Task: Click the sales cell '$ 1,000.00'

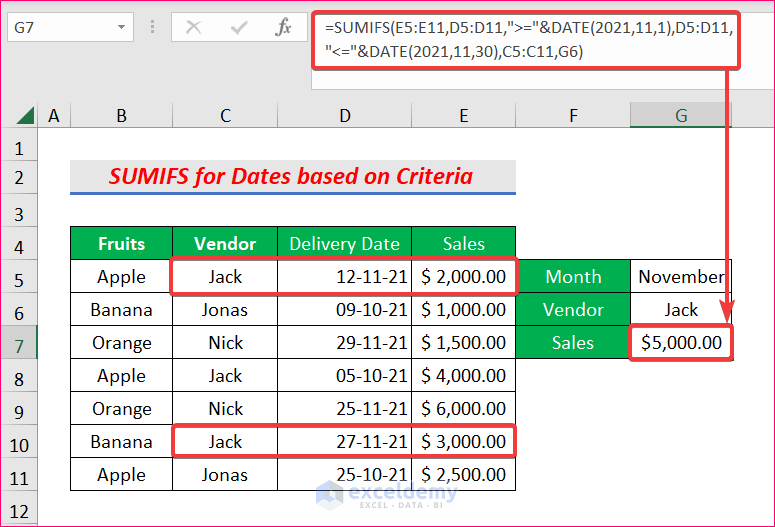Action: tap(464, 309)
